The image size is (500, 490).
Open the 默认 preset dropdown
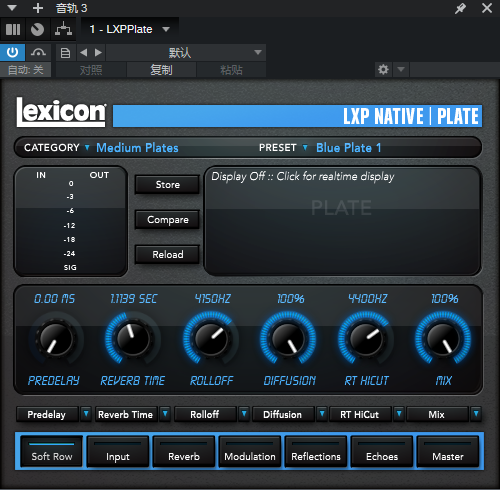[x=186, y=53]
